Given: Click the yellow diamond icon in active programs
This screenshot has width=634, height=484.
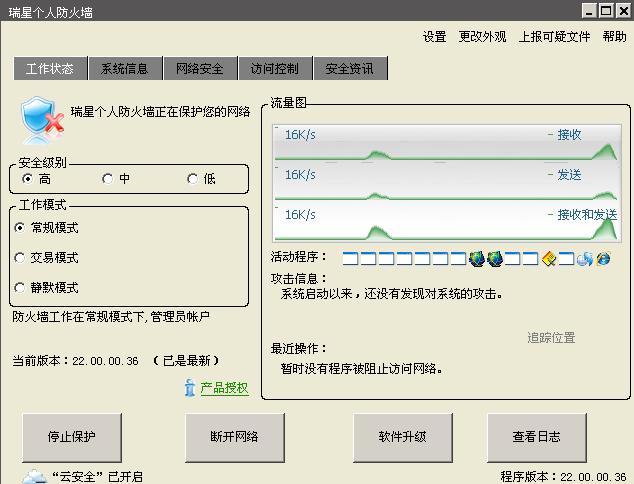Looking at the screenshot, I should click(x=549, y=259).
